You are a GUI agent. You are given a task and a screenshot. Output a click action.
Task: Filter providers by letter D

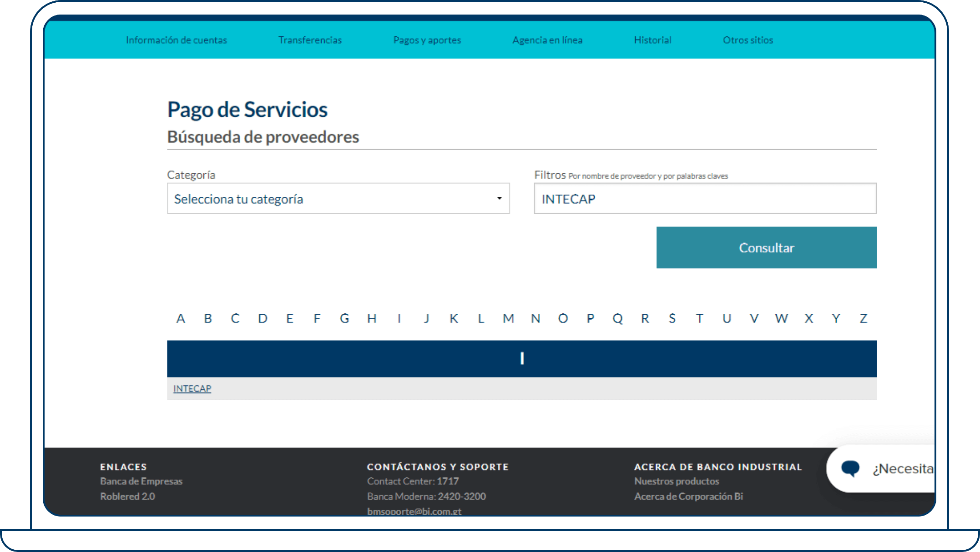(x=263, y=318)
